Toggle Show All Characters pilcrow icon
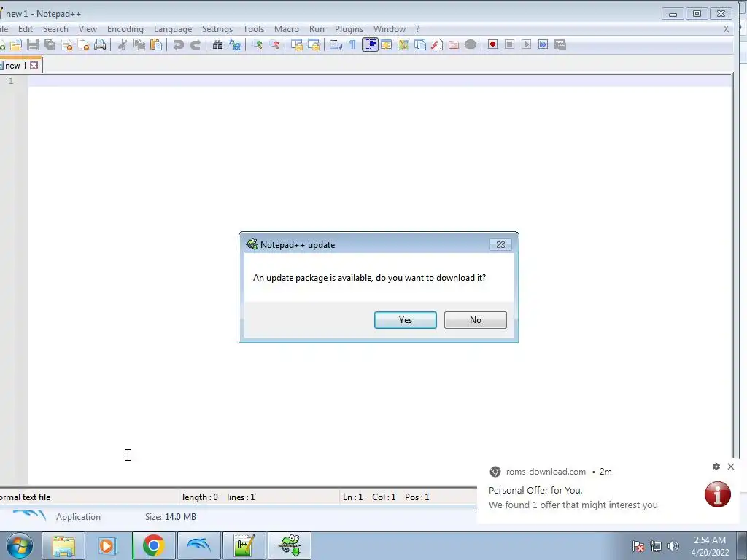Image resolution: width=747 pixels, height=560 pixels. point(352,44)
